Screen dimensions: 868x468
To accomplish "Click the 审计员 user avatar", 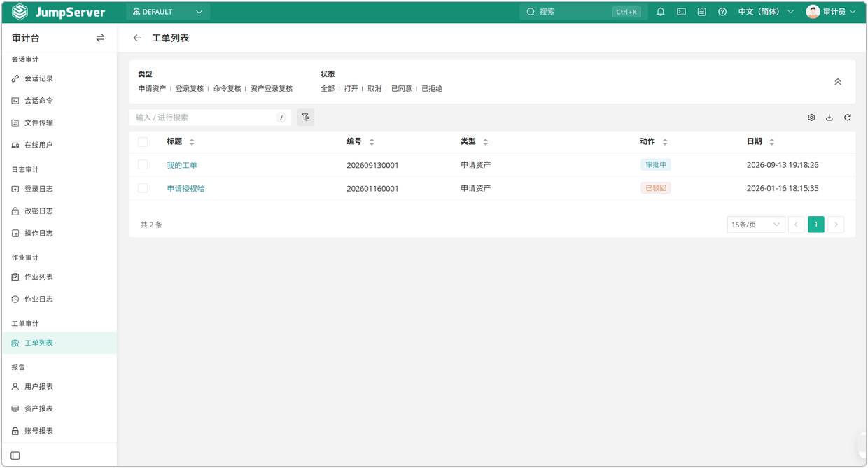I will pyautogui.click(x=813, y=12).
